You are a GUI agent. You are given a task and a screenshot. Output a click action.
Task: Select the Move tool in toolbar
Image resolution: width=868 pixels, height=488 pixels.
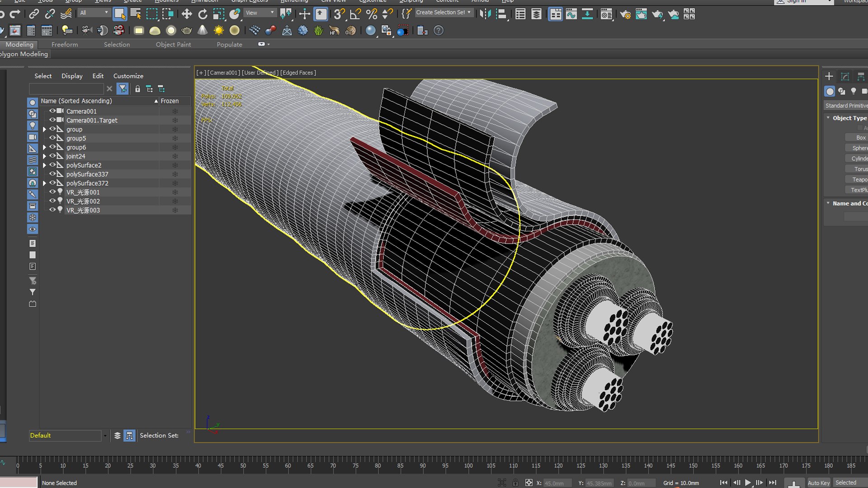187,14
